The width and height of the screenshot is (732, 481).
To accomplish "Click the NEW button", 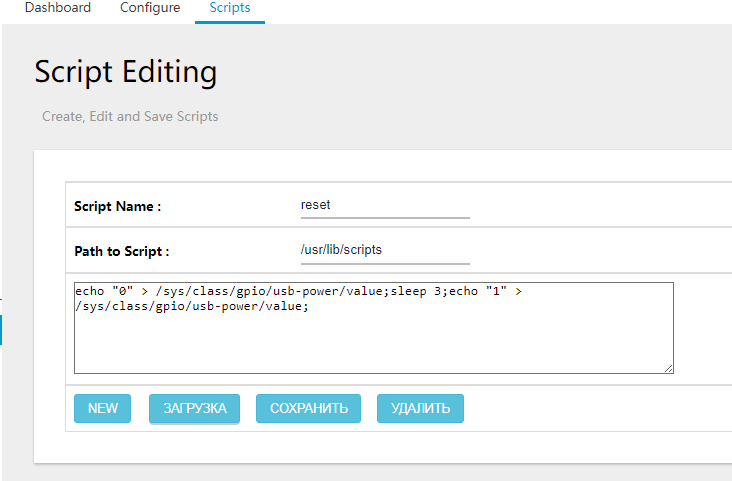I will click(102, 408).
